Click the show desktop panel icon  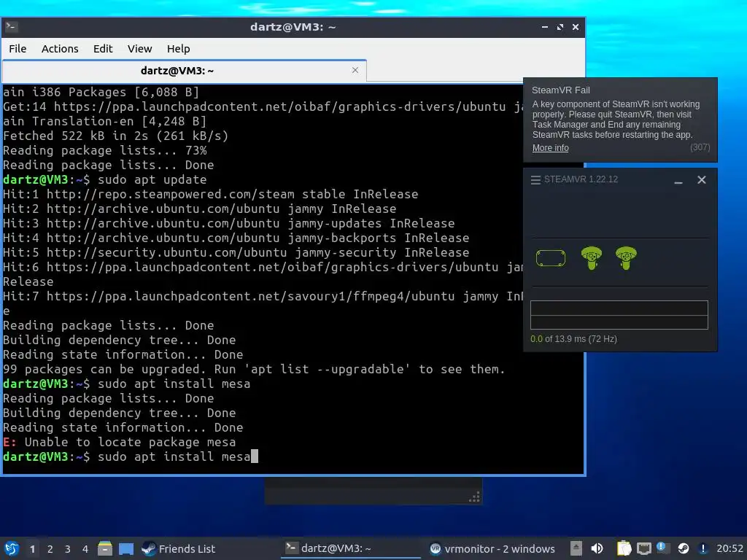pos(125,548)
